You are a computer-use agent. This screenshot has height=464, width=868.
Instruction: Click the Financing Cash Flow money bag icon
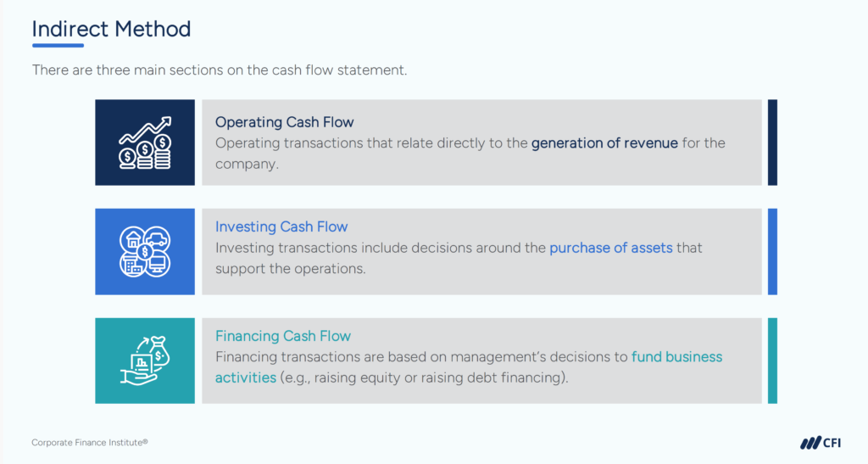(145, 361)
